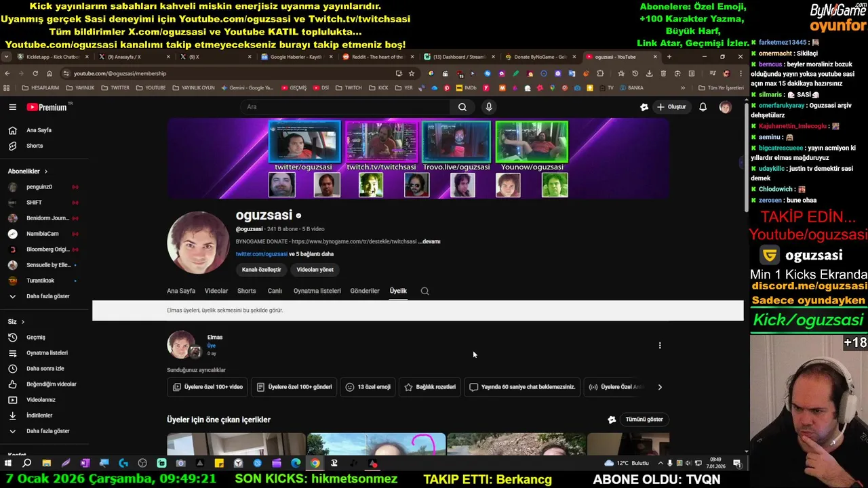Open Chrome in the Windows taskbar

coord(315,464)
